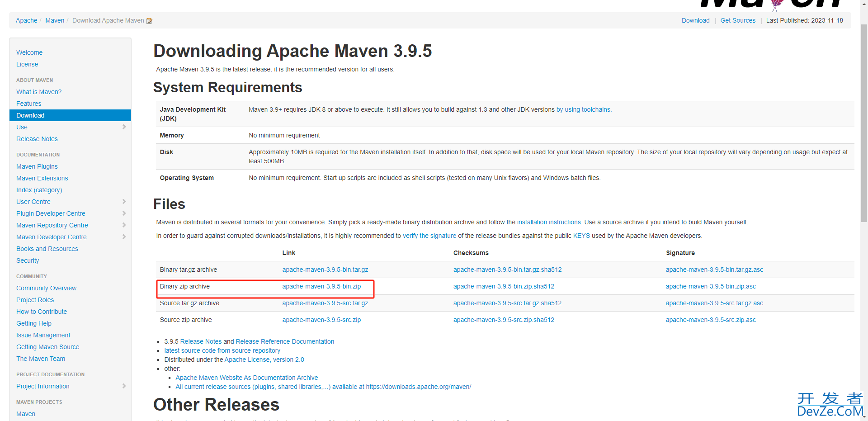Download apache-maven-3.9.5-src.zip
This screenshot has width=868, height=421.
click(x=321, y=320)
